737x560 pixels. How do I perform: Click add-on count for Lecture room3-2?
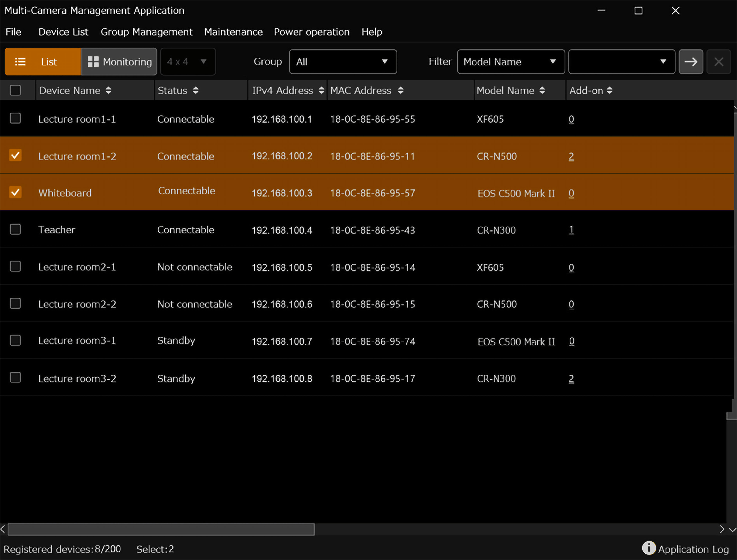click(571, 379)
